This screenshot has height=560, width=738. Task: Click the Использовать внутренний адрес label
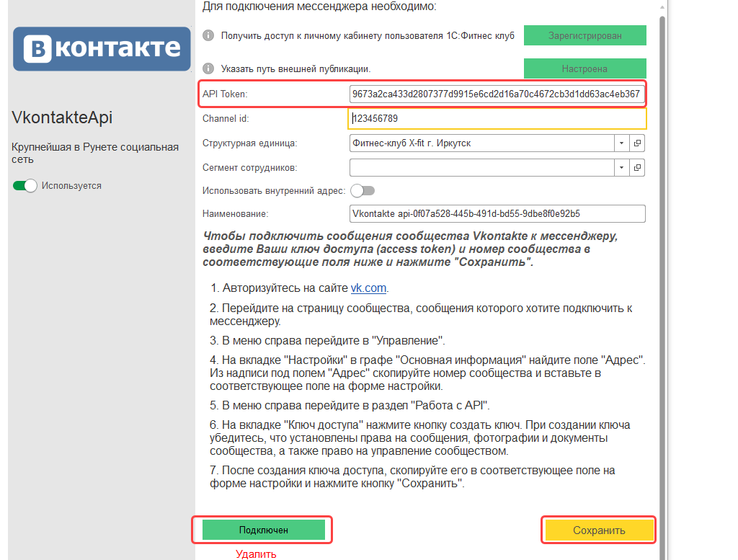pyautogui.click(x=274, y=190)
